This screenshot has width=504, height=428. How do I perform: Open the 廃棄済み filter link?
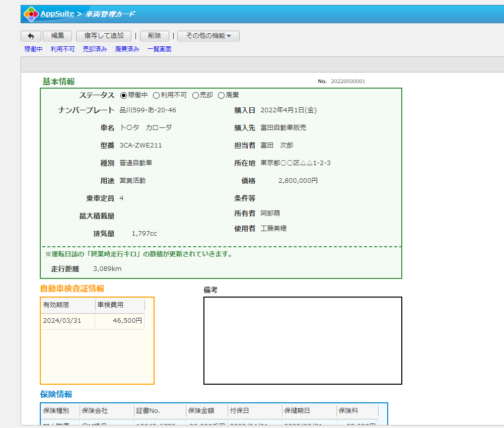127,49
